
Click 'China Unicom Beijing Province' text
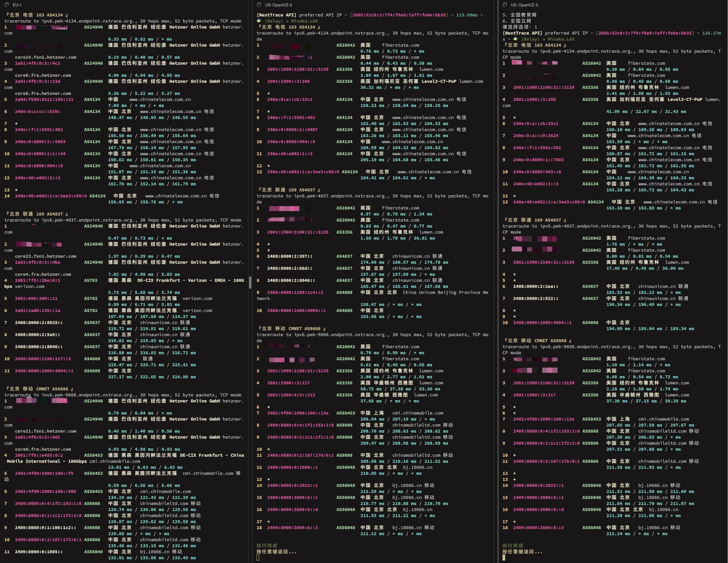(441, 292)
